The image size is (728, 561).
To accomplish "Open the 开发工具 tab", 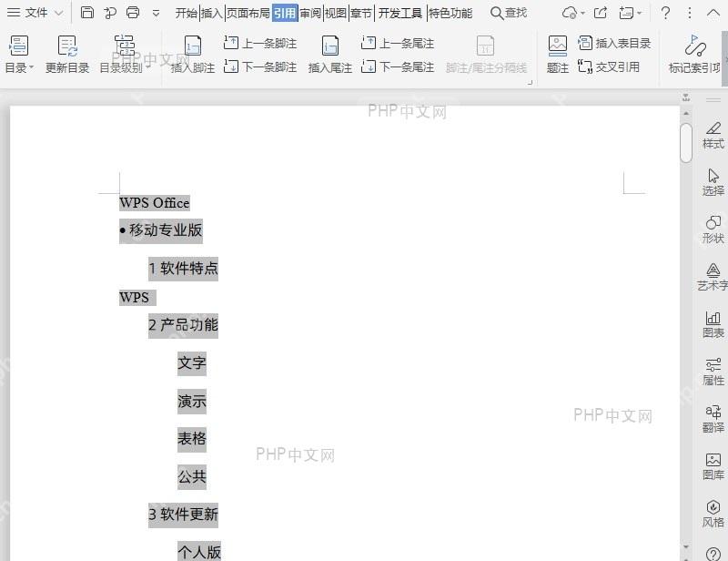I will (x=399, y=13).
